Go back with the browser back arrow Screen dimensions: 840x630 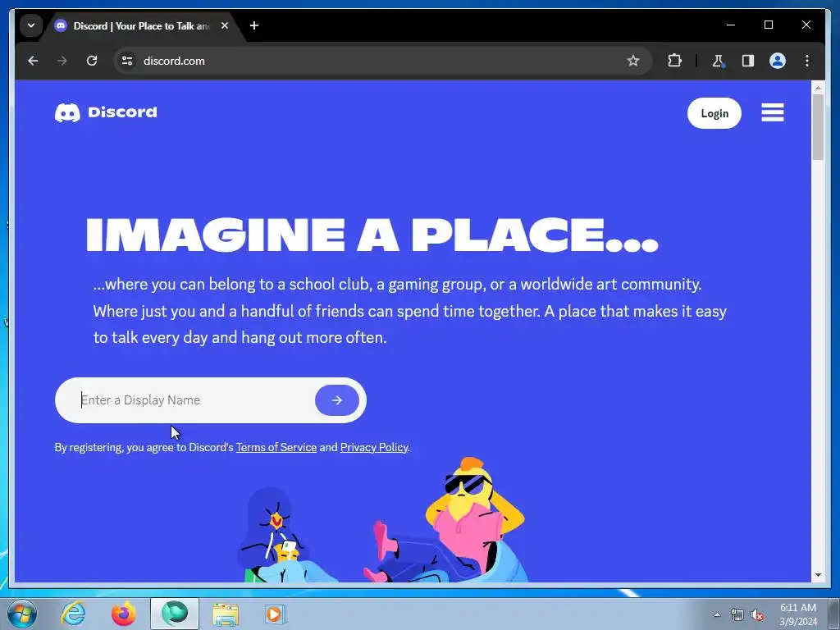pos(33,61)
